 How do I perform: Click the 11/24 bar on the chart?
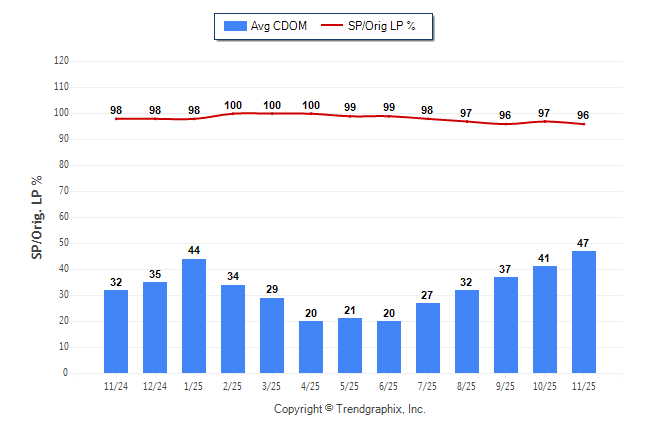click(116, 331)
